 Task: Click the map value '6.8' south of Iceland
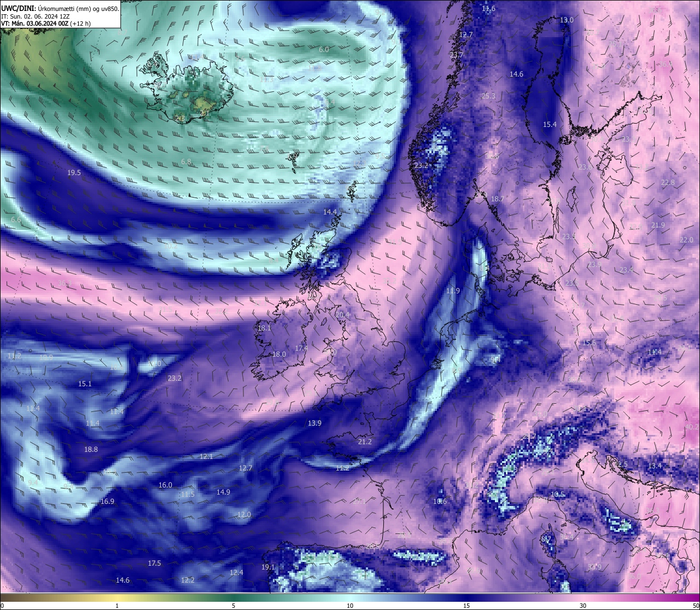(186, 162)
